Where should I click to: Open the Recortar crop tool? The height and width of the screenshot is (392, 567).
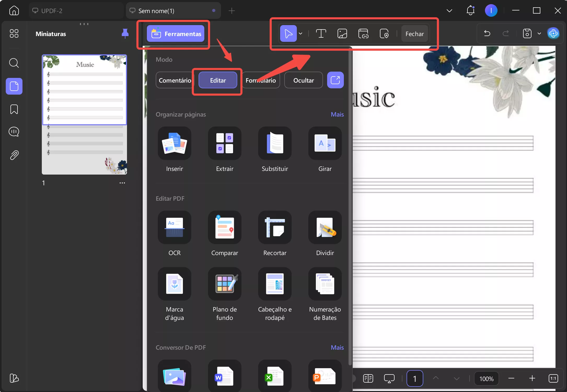click(x=275, y=227)
